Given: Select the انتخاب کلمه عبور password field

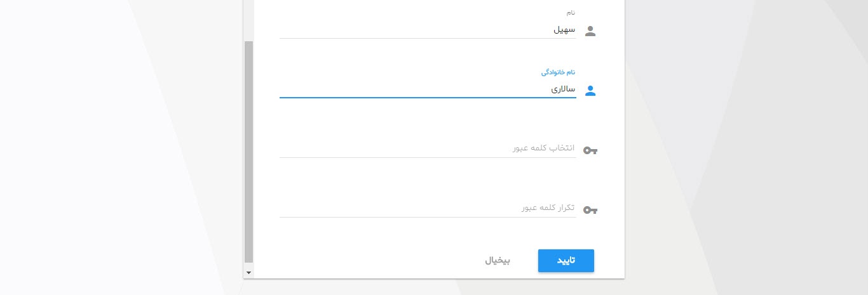Looking at the screenshot, I should (x=428, y=148).
